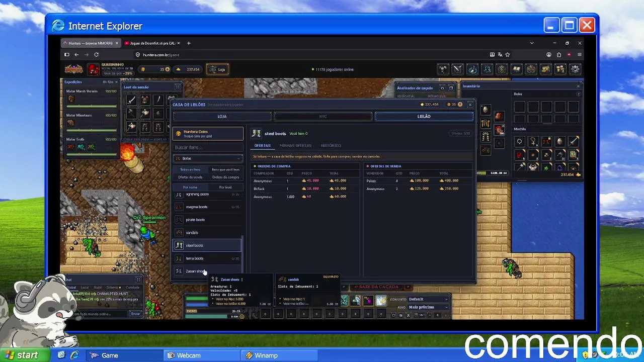644x362 pixels.
Task: Open the browser tab list chevron
Action: 532,43
